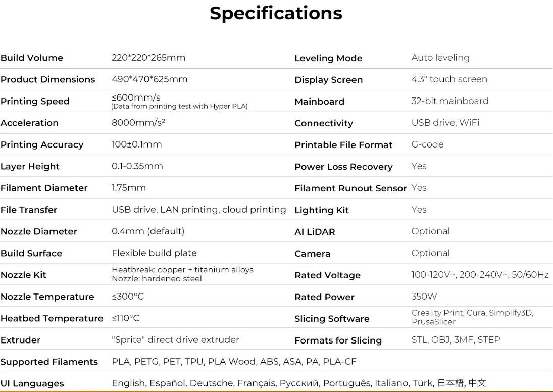
Task: Click the "Sprite" direct drive extruder text
Action: click(175, 340)
